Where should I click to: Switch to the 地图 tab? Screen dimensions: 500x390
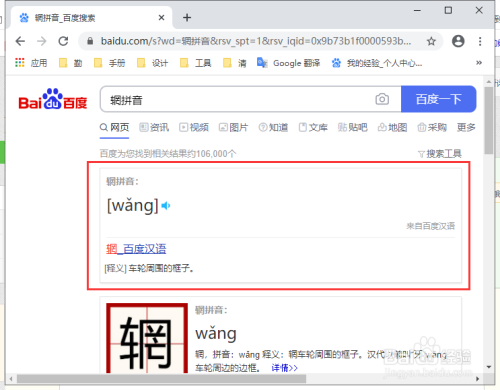point(392,127)
